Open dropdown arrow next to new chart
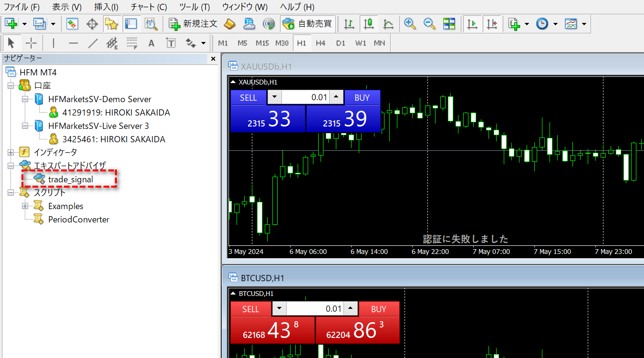 pyautogui.click(x=24, y=23)
